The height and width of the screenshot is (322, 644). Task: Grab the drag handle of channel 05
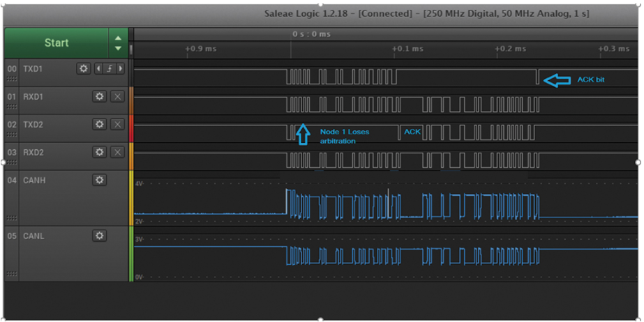[x=12, y=274]
